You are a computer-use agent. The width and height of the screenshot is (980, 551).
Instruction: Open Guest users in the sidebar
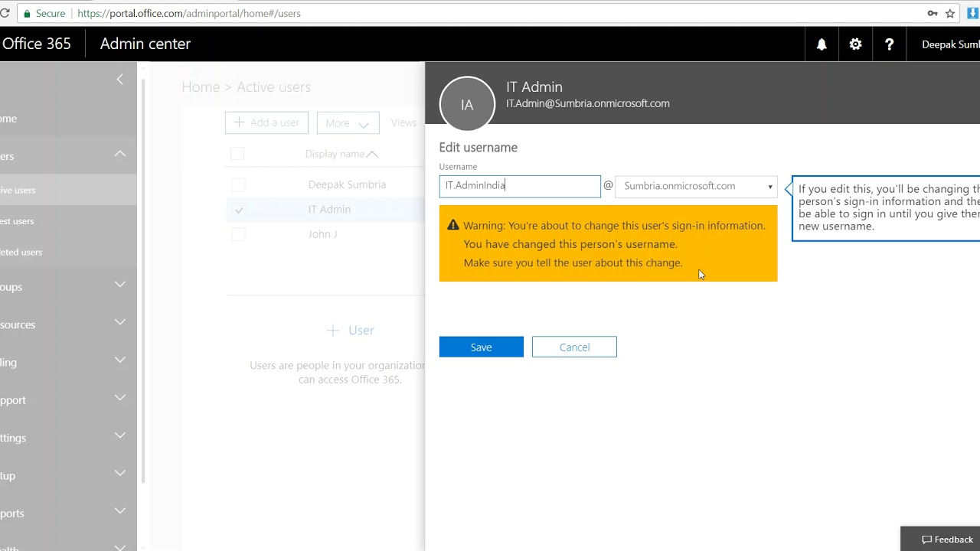[17, 221]
